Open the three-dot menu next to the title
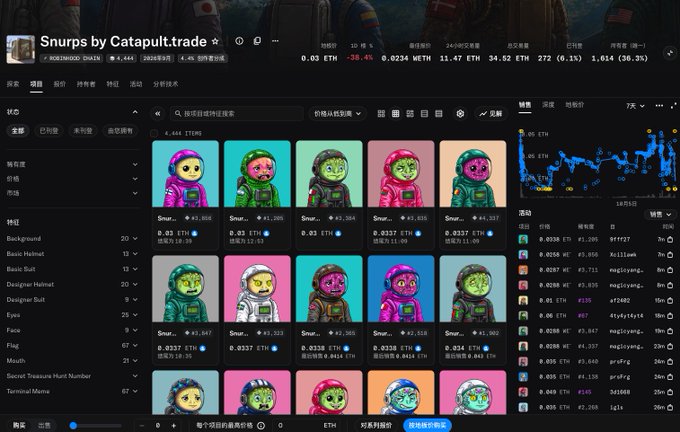 click(x=275, y=41)
